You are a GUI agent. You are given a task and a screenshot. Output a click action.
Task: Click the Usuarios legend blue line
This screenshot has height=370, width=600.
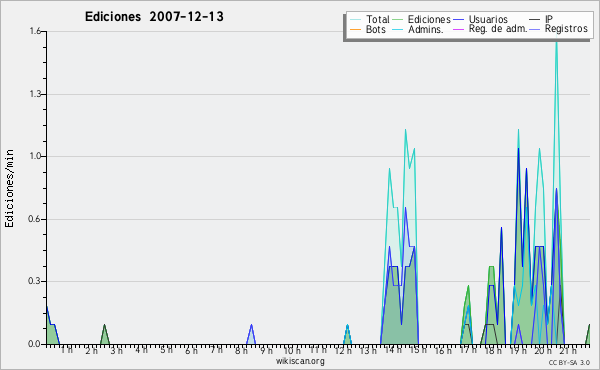click(458, 20)
